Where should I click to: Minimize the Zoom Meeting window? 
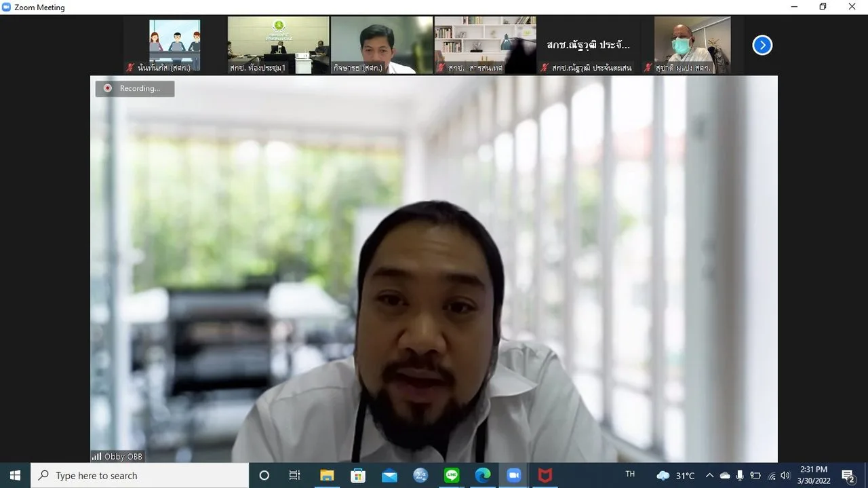tap(794, 7)
